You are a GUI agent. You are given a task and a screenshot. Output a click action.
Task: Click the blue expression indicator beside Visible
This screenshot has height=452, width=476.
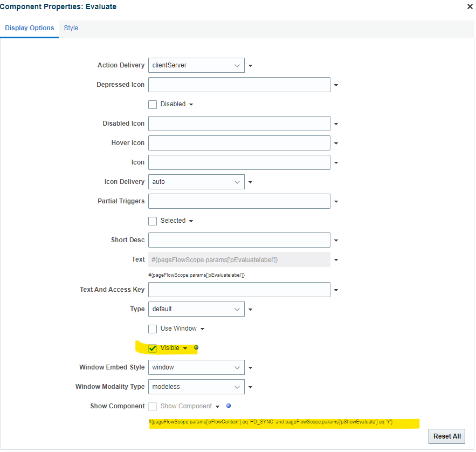pos(196,347)
